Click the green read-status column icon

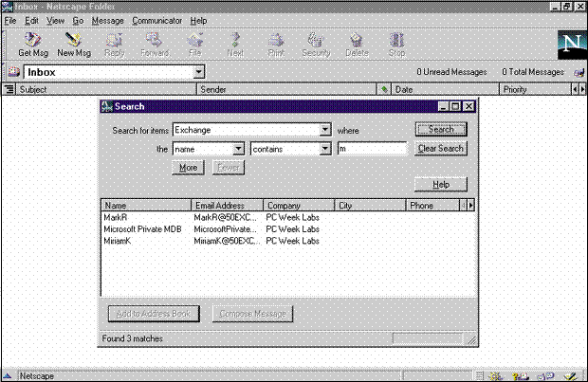[384, 89]
